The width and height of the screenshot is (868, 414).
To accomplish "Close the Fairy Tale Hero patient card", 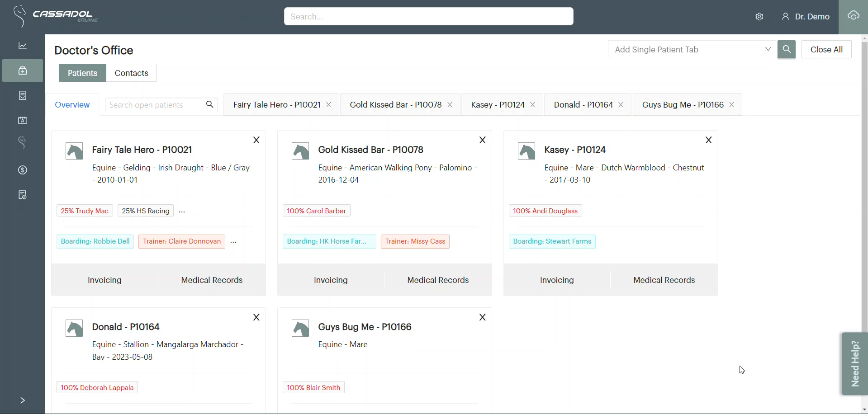I will (x=256, y=140).
